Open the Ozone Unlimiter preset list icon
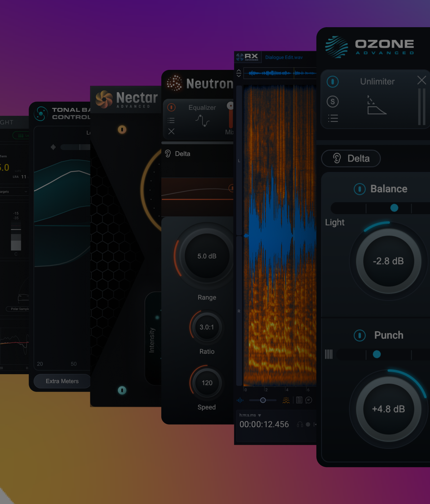Viewport: 430px width, 504px height. [333, 118]
